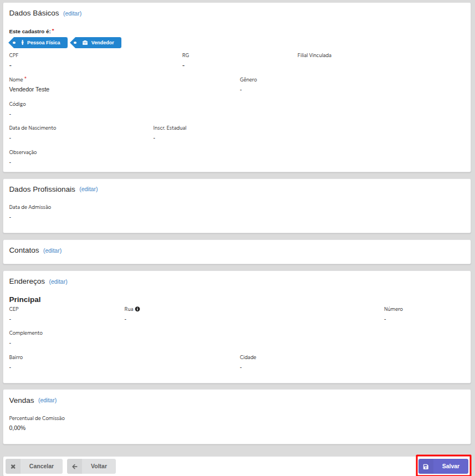Click the Dados Básicos section title

click(34, 13)
